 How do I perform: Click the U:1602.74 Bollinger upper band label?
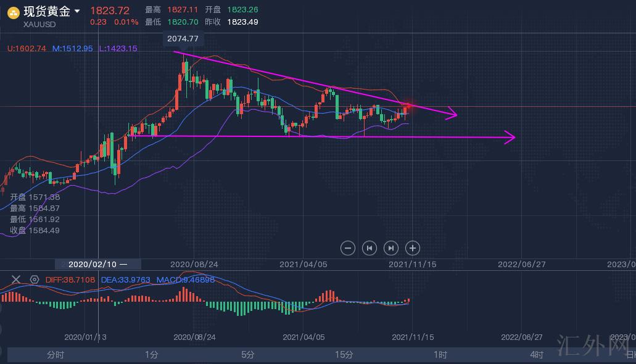pos(27,48)
